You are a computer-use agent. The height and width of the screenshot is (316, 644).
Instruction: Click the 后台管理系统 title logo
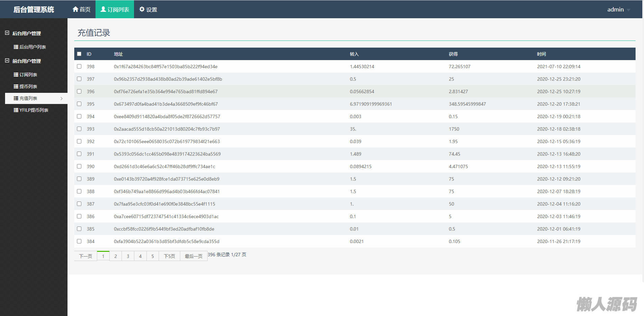[34, 9]
